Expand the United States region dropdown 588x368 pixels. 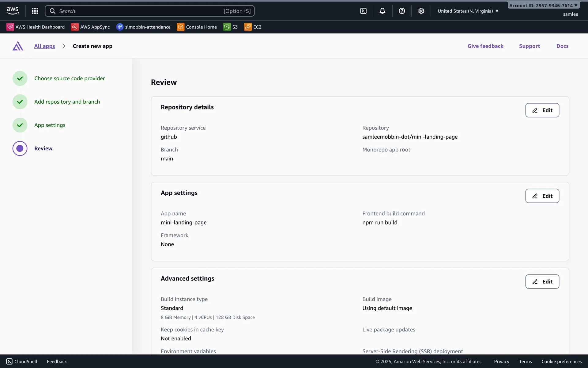coord(468,11)
